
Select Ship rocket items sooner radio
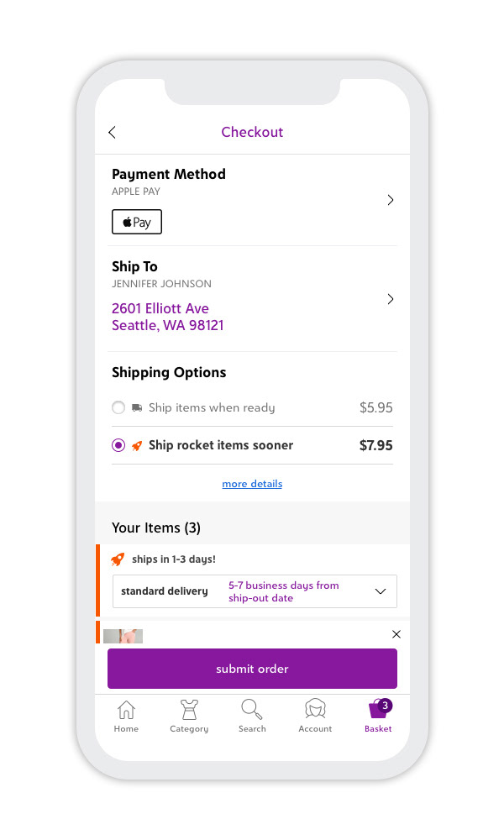click(118, 445)
